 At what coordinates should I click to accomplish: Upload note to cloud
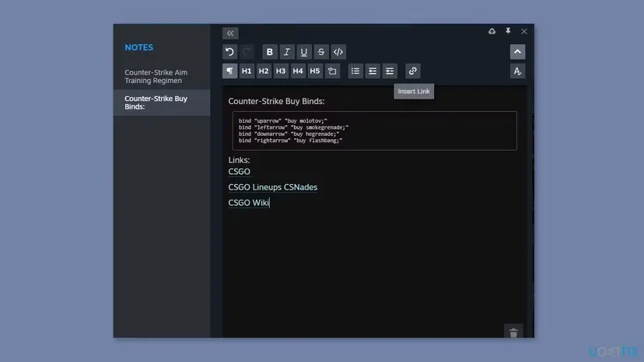click(492, 31)
